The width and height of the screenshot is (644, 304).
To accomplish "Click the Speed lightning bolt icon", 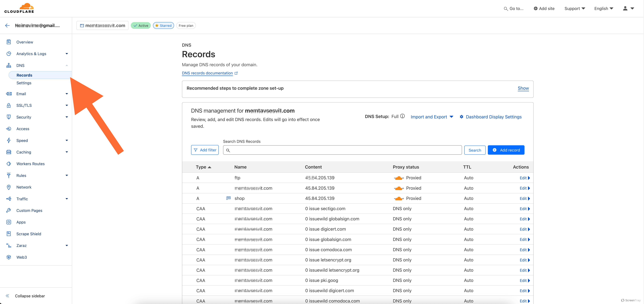I will (x=9, y=140).
